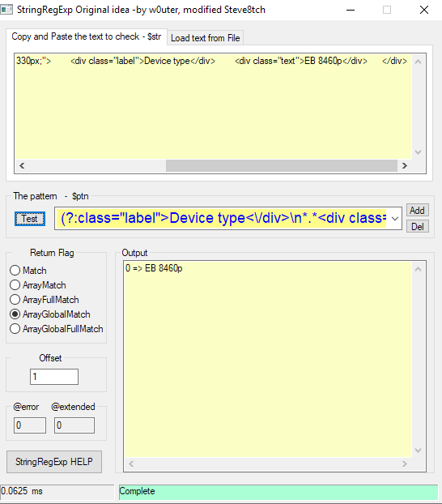442x504 pixels.
Task: Open the StringRegExp HELP button
Action: coord(54,462)
